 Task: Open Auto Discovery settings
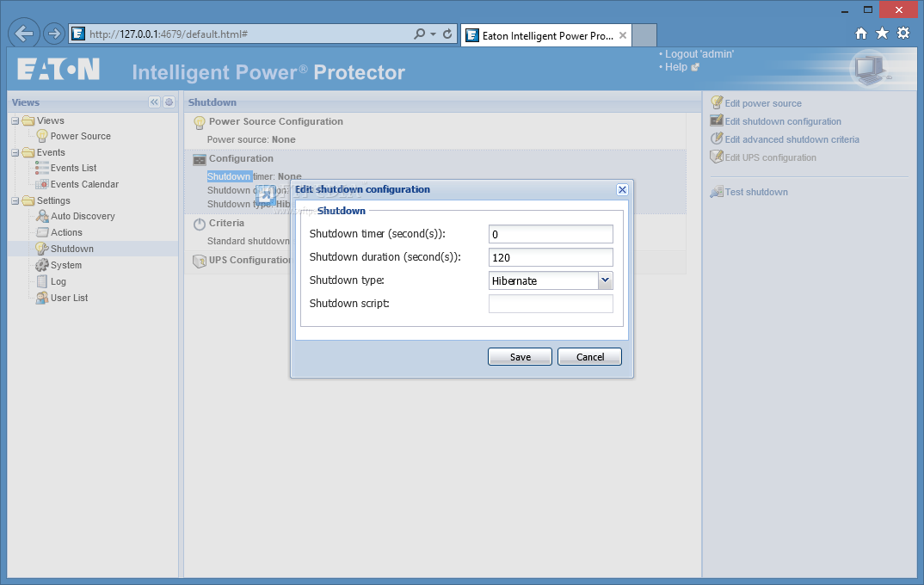point(83,216)
